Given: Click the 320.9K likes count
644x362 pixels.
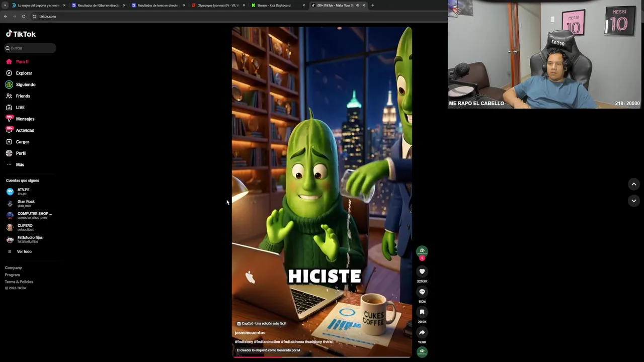Looking at the screenshot, I should click(422, 281).
